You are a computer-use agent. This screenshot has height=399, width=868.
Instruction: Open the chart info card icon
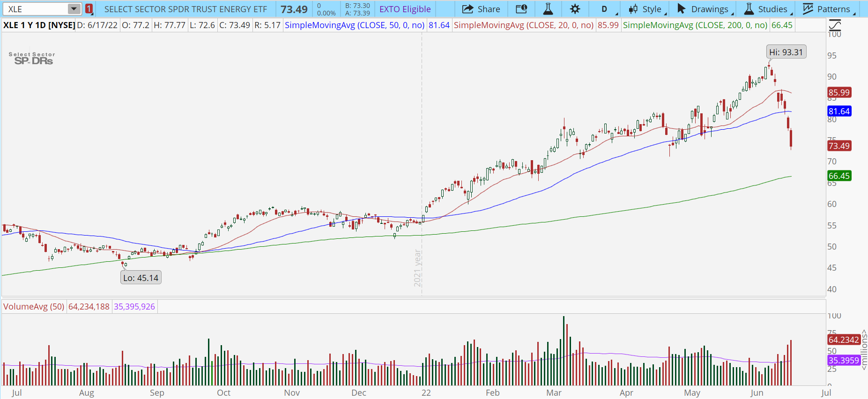(x=521, y=9)
